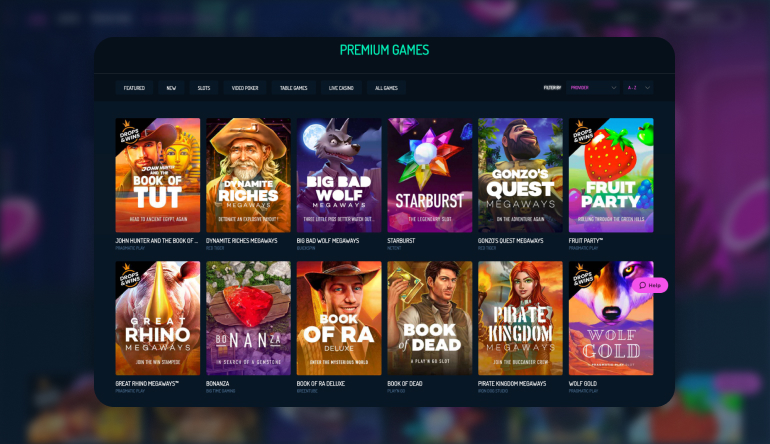This screenshot has width=770, height=444.
Task: Expand the Provider filter dropdown
Action: (593, 88)
